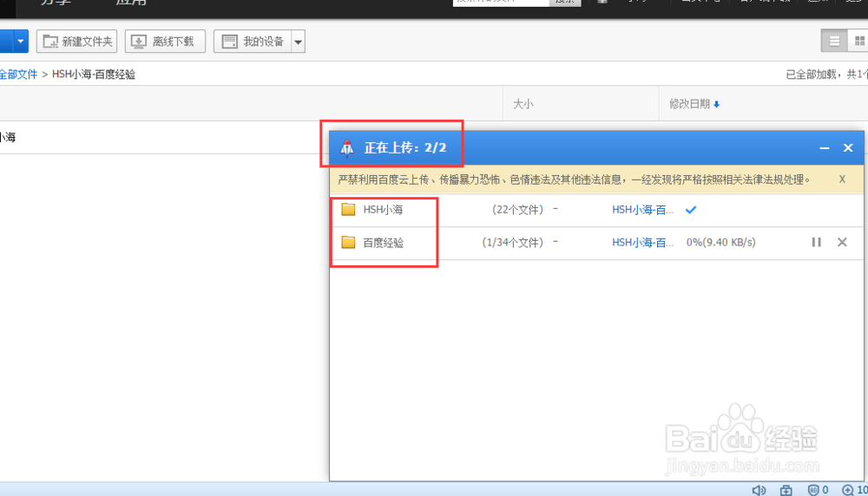Minimize the upload panel
The height and width of the screenshot is (496, 868).
[x=825, y=148]
